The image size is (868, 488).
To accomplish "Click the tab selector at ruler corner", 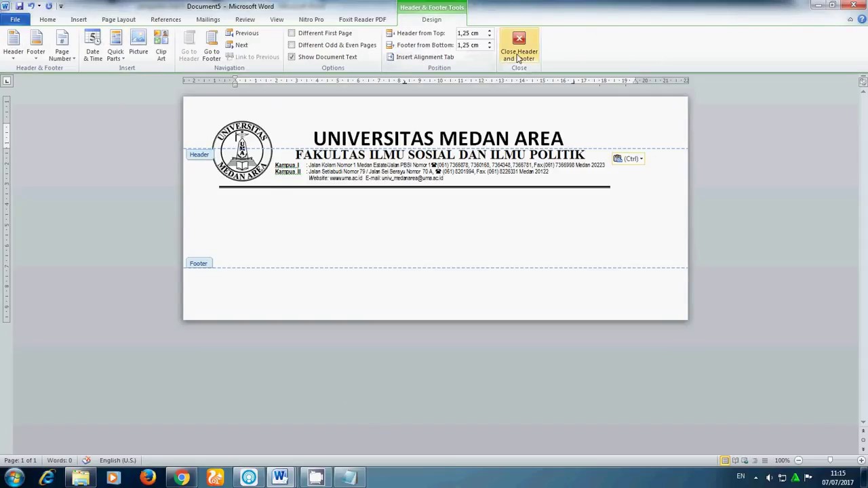I will [x=7, y=81].
